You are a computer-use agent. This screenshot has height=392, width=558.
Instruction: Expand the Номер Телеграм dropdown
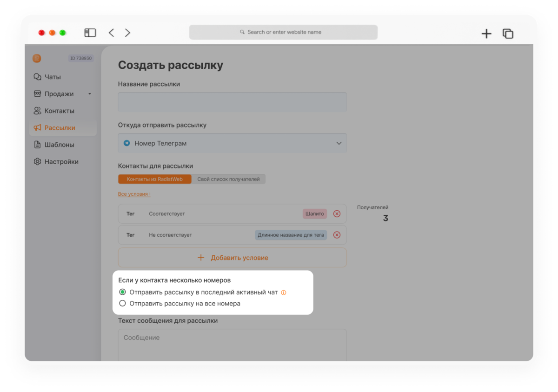232,143
